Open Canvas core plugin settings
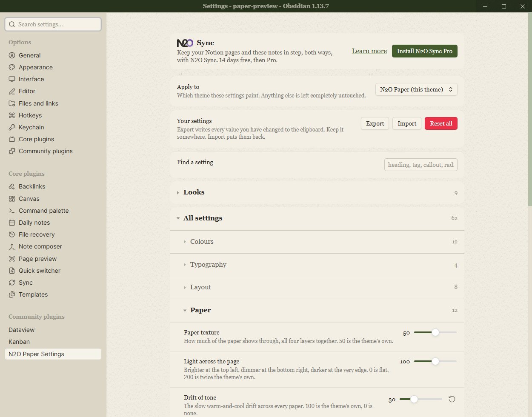The image size is (532, 417). click(53, 199)
